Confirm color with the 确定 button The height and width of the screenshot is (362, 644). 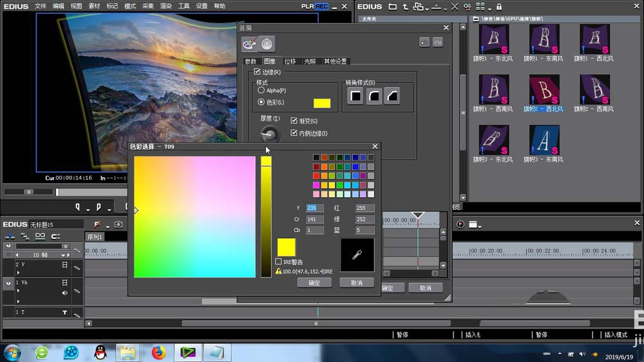pyautogui.click(x=314, y=283)
